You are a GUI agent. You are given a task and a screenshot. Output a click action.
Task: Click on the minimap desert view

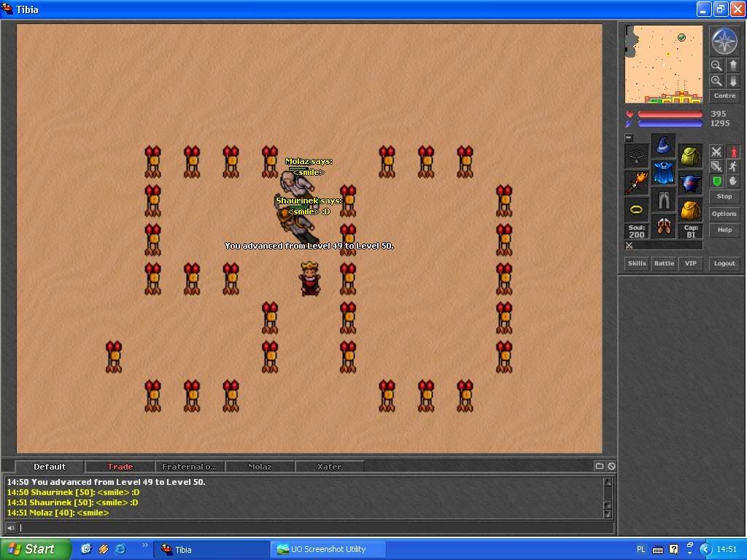[x=664, y=64]
